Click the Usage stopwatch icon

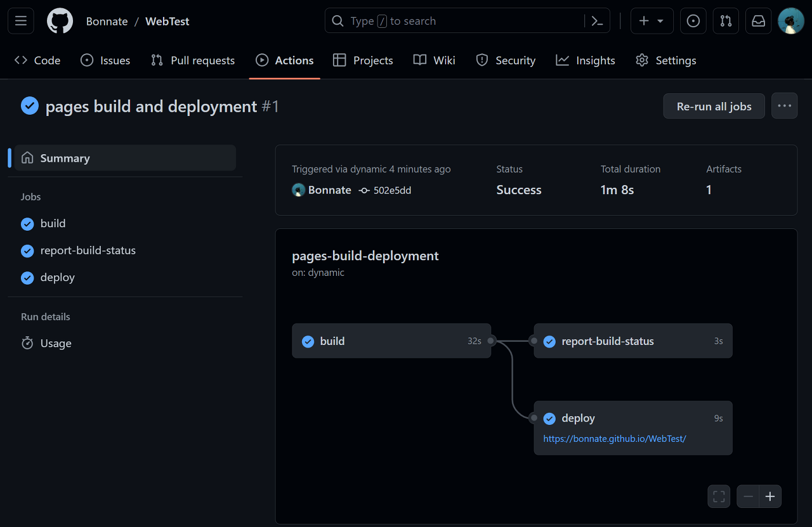tap(27, 343)
